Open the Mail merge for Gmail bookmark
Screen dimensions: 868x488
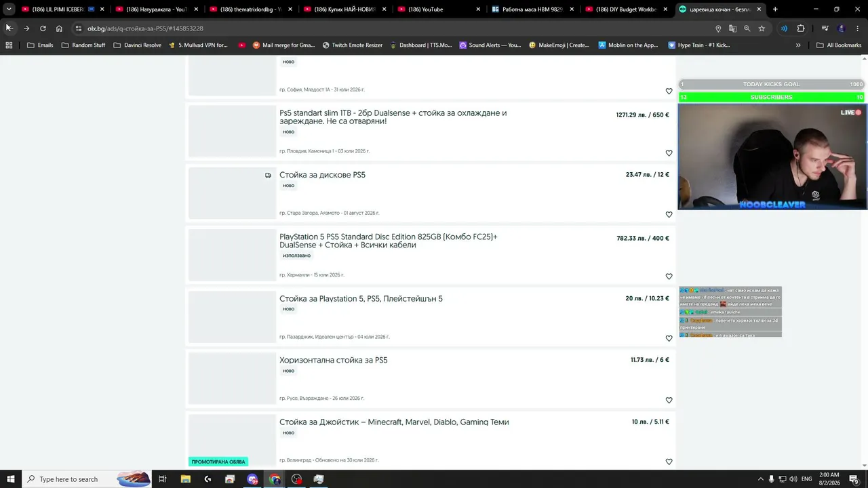[x=283, y=45]
